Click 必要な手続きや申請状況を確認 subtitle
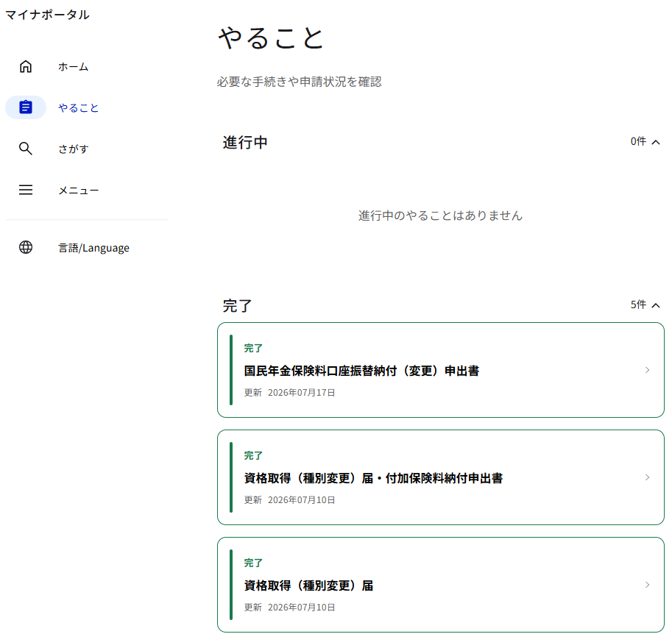 pyautogui.click(x=299, y=82)
